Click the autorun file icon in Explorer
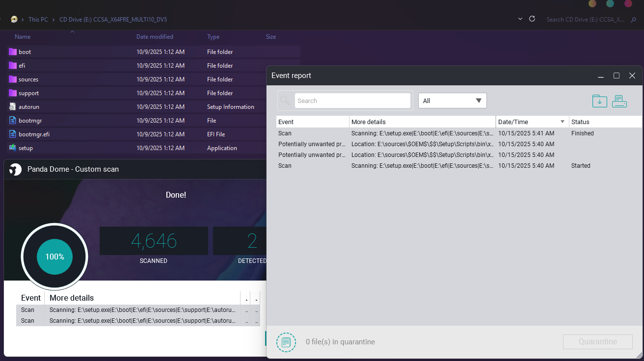 [13, 106]
